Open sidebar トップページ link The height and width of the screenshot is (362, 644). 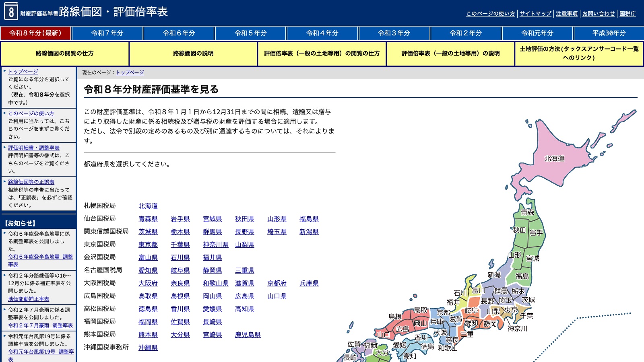pyautogui.click(x=23, y=72)
